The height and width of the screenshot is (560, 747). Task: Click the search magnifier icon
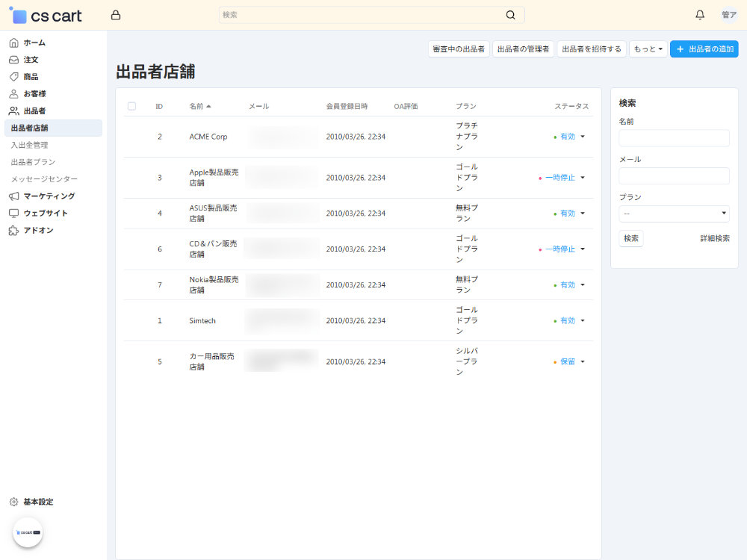(510, 15)
